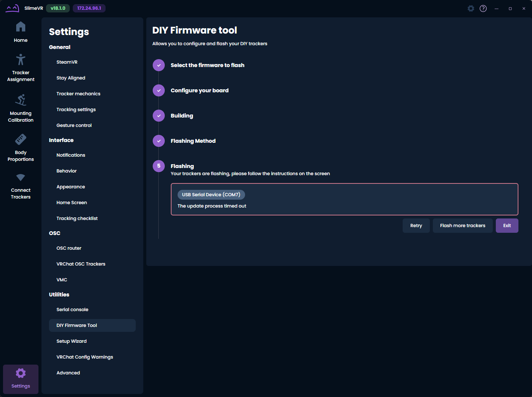532x397 pixels.
Task: Open the help question mark icon
Action: point(483,8)
